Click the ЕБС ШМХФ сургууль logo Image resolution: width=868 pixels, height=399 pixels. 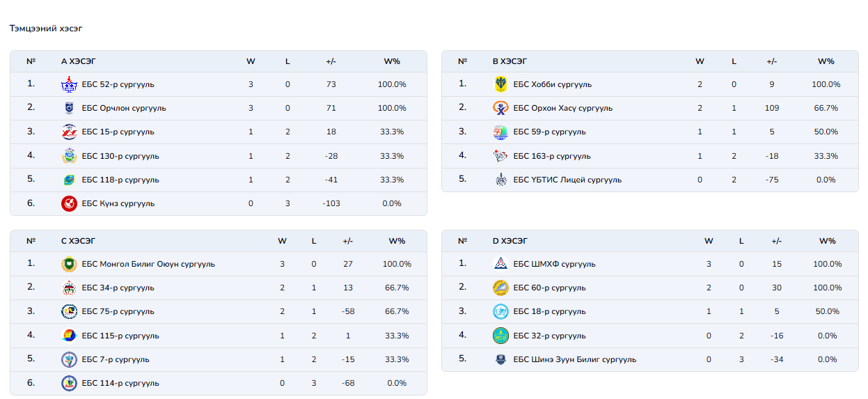pos(500,264)
